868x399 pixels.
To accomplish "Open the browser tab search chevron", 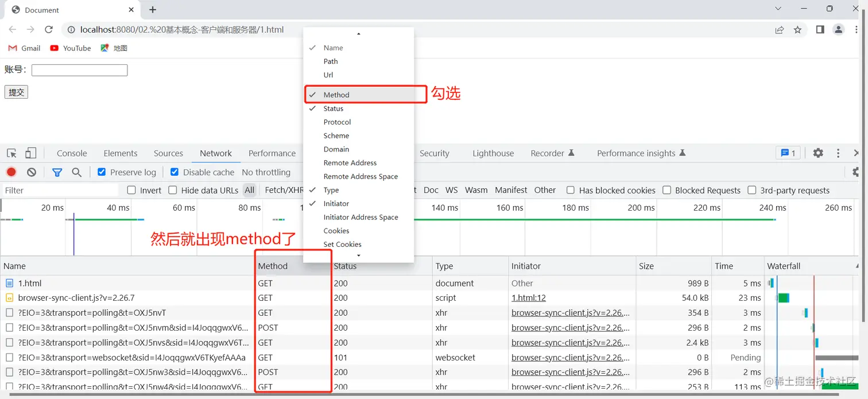I will (778, 9).
